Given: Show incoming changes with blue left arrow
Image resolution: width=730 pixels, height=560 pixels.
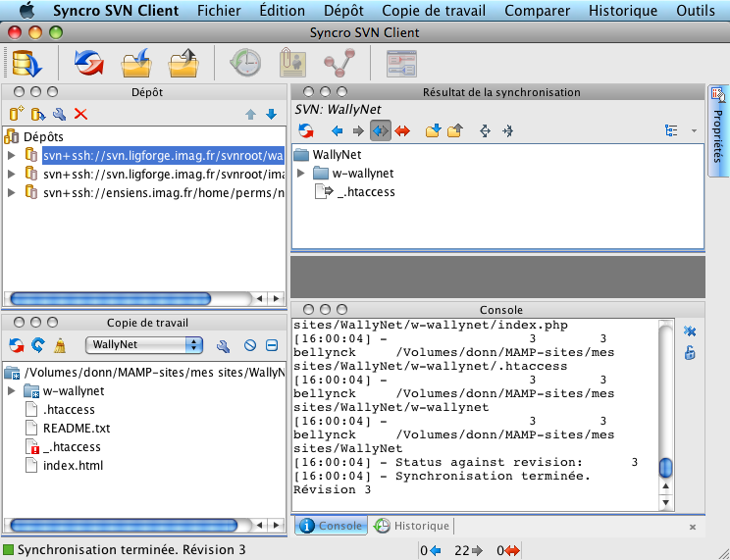Looking at the screenshot, I should point(338,131).
